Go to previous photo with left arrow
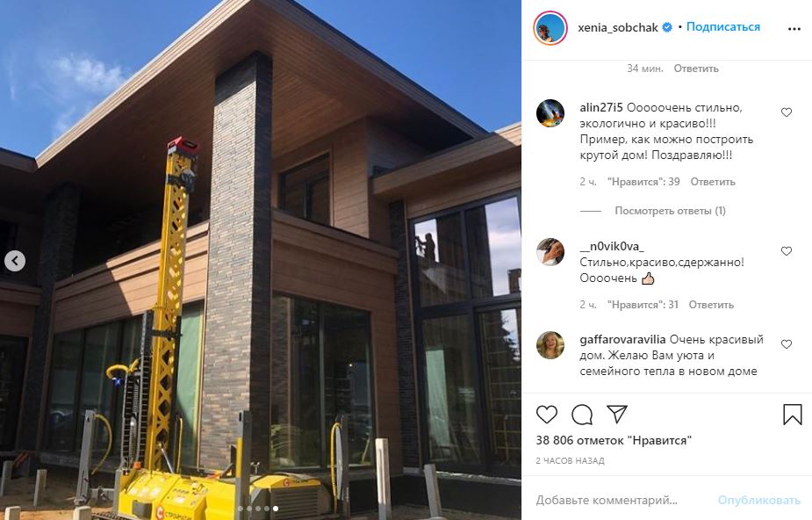812x520 pixels. [15, 261]
